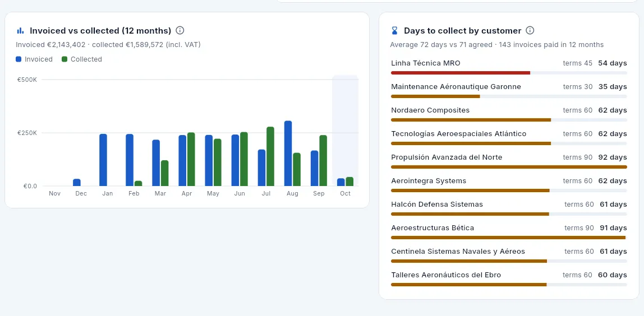Viewport: 644px width, 316px height.
Task: Click the January invoiced blue bar
Action: (x=103, y=160)
